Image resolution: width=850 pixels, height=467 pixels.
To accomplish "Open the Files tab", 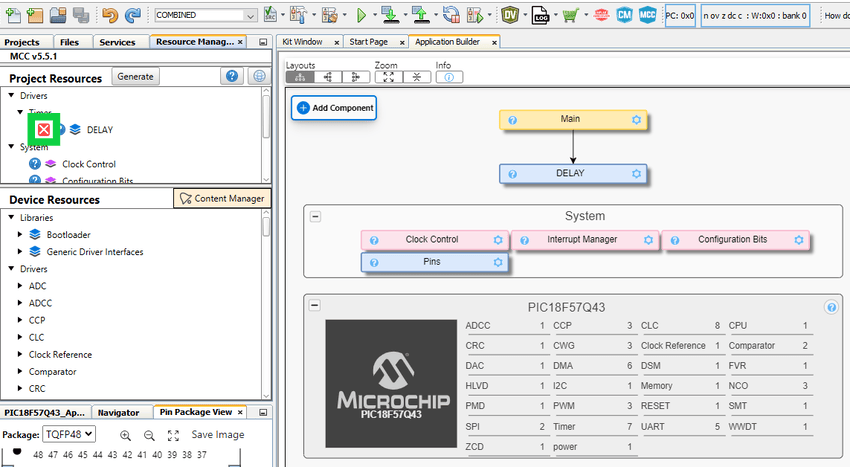I will [69, 42].
